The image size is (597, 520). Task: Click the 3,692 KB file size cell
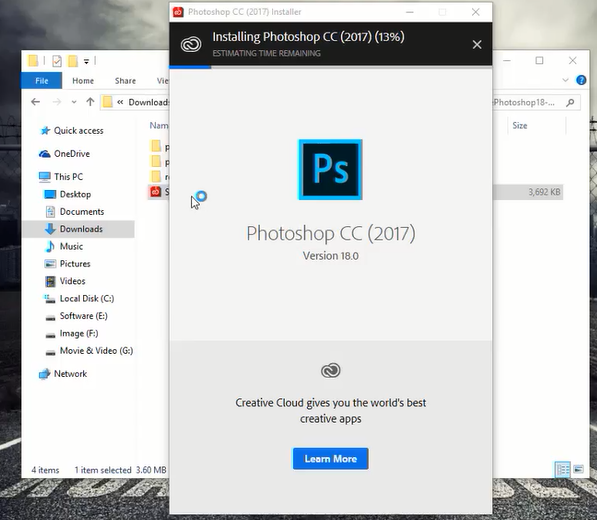pos(544,192)
